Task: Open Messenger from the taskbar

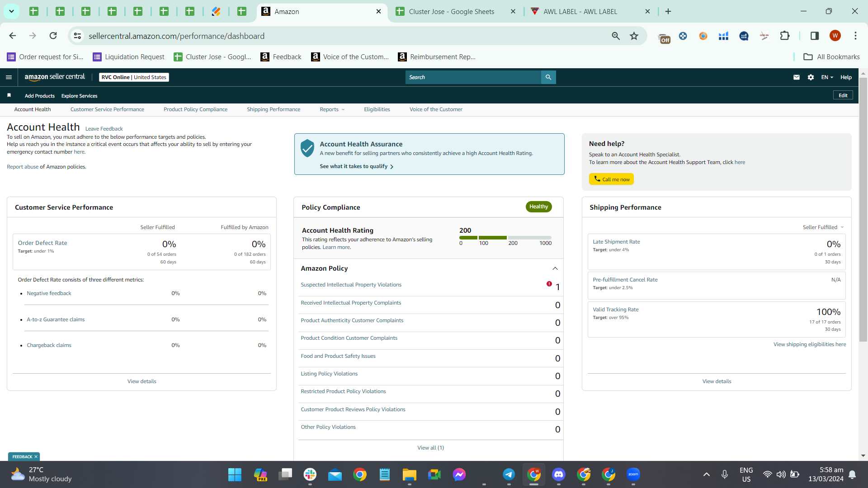Action: [459, 474]
